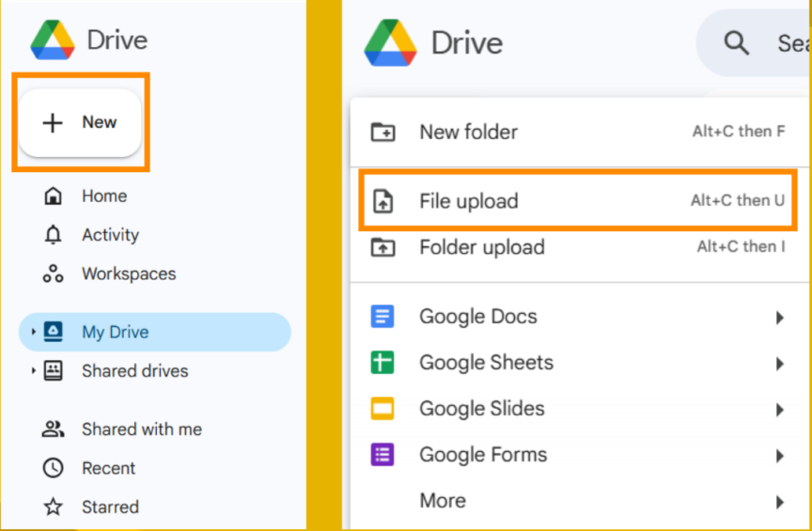Select My Drive in the sidebar
Image resolution: width=812 pixels, height=531 pixels.
[x=155, y=332]
